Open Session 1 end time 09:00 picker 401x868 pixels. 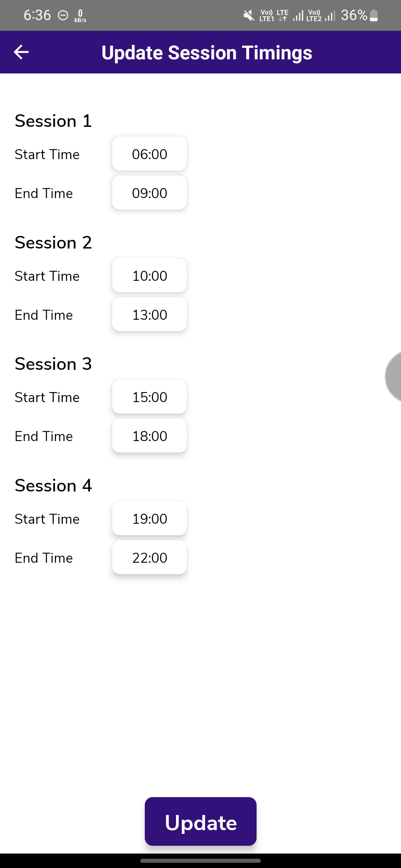pos(149,193)
